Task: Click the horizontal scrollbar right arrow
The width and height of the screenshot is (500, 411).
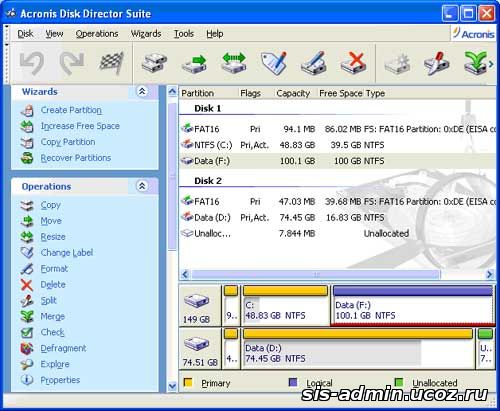Action: pyautogui.click(x=489, y=275)
